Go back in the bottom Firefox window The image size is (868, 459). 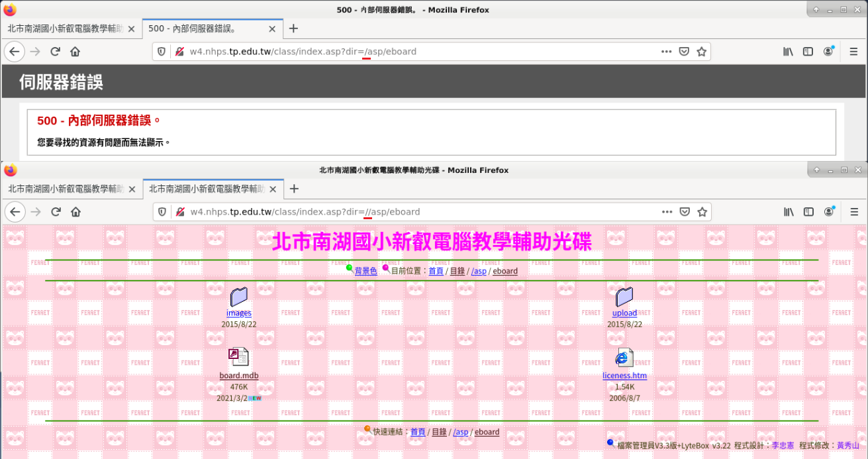(x=15, y=212)
